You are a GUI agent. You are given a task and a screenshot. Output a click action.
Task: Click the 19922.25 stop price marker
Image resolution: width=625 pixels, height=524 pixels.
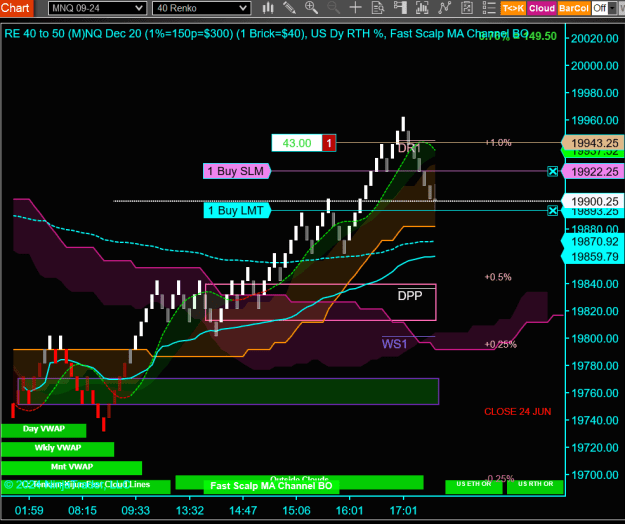pos(593,172)
